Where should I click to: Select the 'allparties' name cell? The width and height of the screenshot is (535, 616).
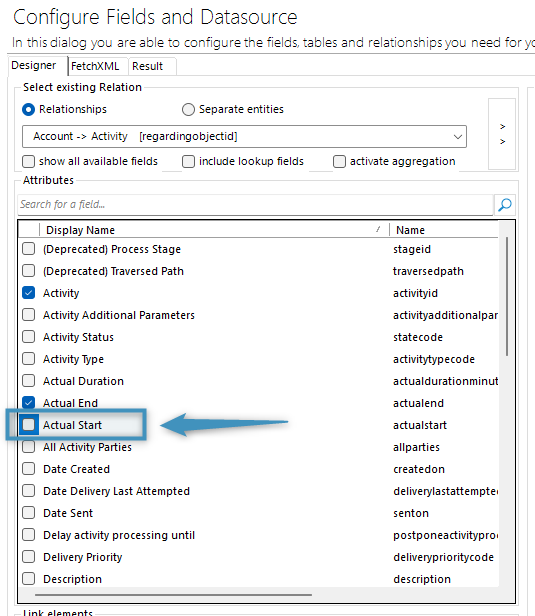pos(416,447)
